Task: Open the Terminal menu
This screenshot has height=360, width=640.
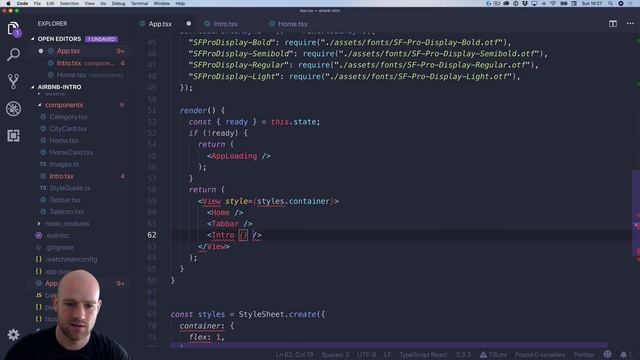Action: [140, 3]
